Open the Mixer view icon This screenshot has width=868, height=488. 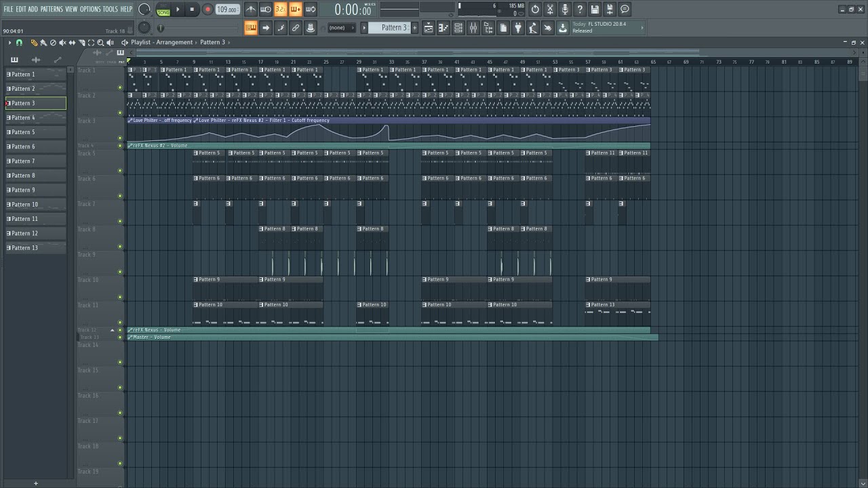click(473, 28)
